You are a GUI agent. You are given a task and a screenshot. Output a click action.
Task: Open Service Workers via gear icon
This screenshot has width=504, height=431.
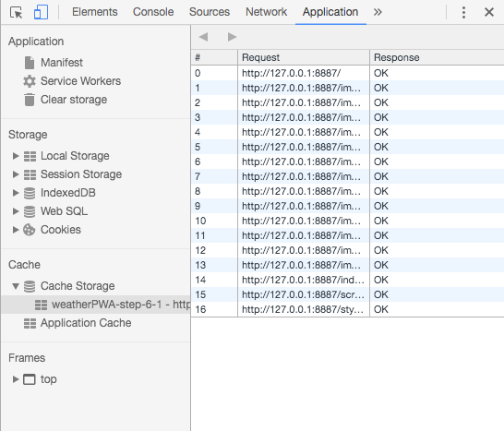click(30, 81)
